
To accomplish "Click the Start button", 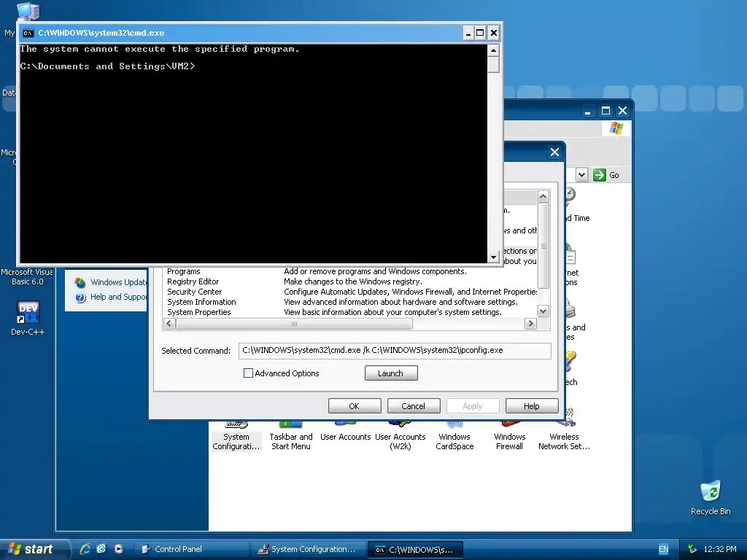I will click(x=32, y=549).
